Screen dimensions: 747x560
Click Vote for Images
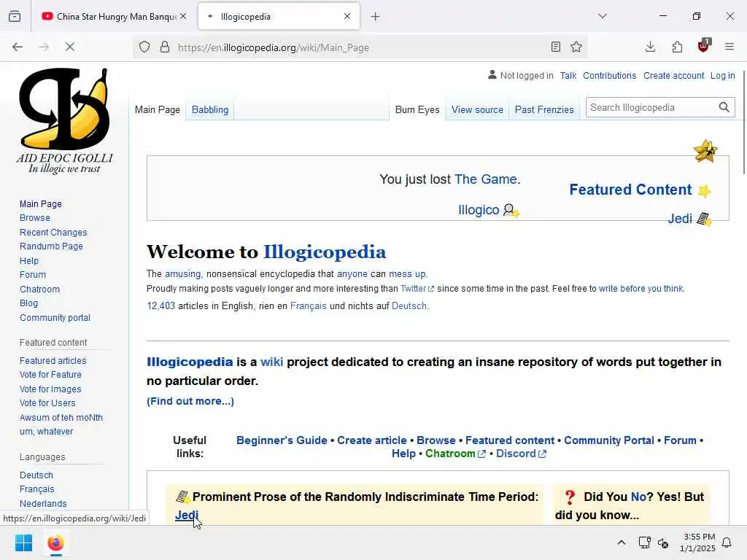coord(50,389)
